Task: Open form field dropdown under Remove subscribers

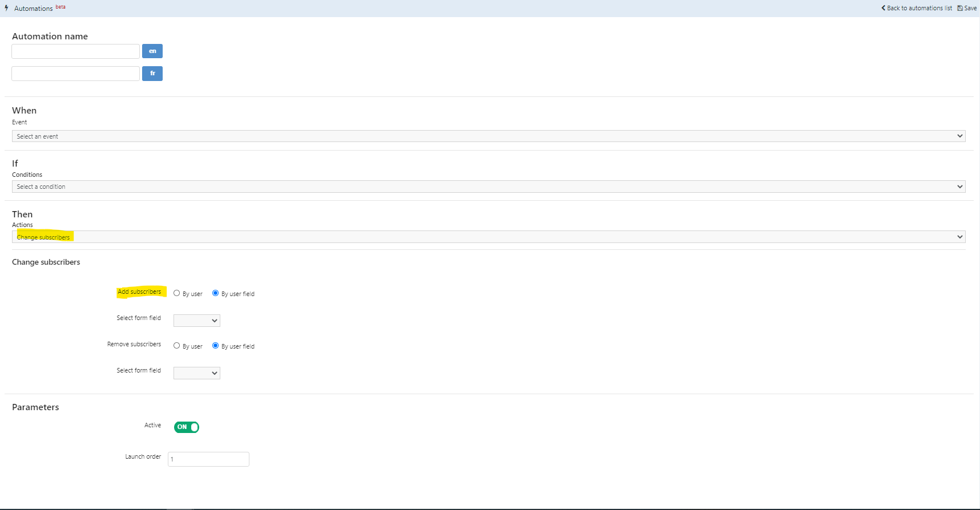Action: pyautogui.click(x=197, y=373)
